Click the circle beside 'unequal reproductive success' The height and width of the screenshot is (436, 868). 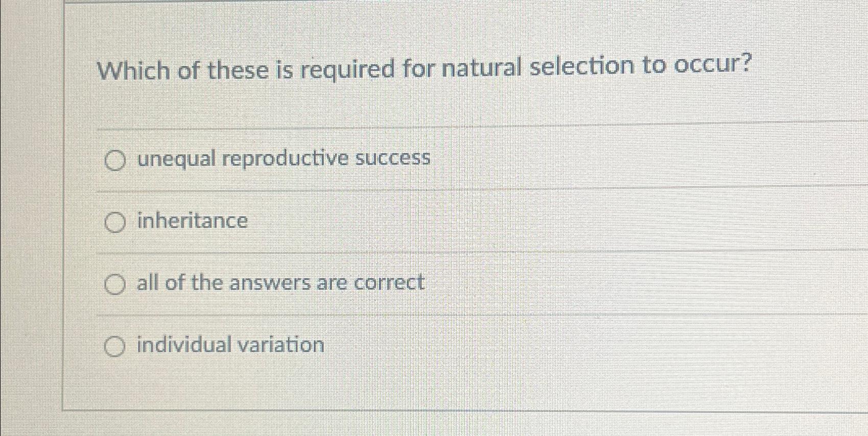click(115, 160)
